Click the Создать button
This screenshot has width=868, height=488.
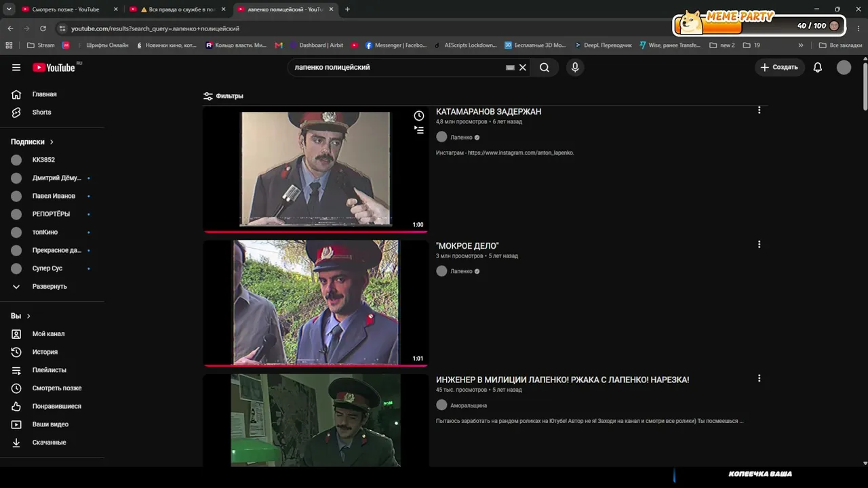(x=779, y=67)
